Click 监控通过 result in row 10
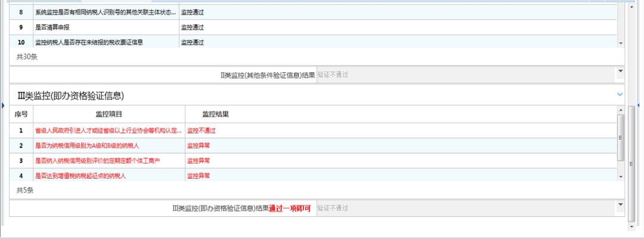The height and width of the screenshot is (239, 644). click(193, 42)
